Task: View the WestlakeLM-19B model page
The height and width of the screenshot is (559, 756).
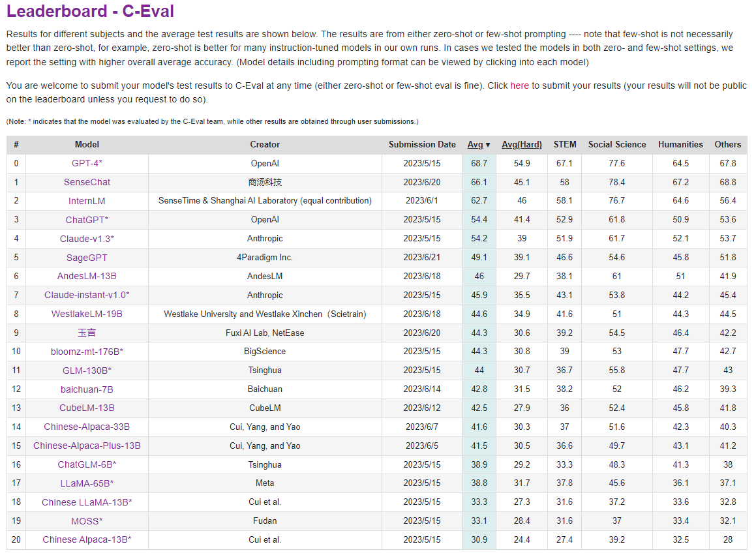Action: point(87,314)
